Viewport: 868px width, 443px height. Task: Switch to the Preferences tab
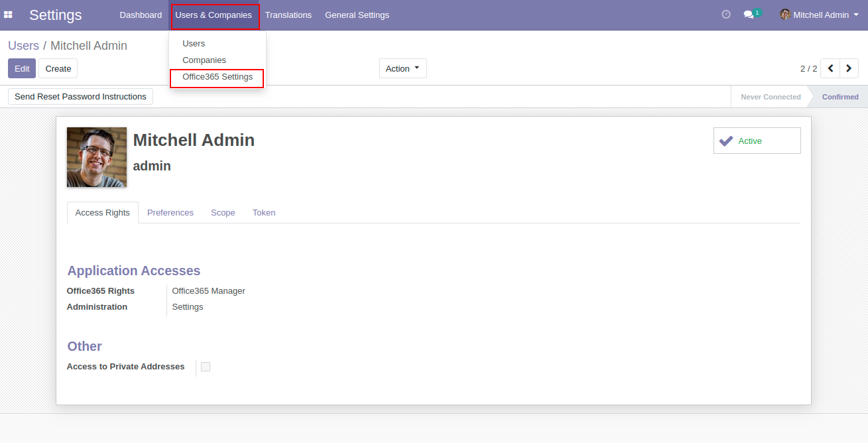[170, 213]
